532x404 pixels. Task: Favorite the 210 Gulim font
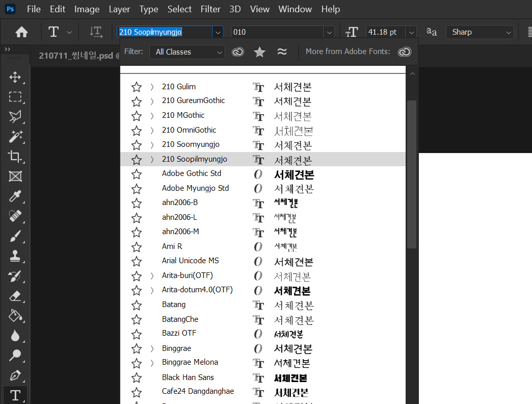coord(137,87)
